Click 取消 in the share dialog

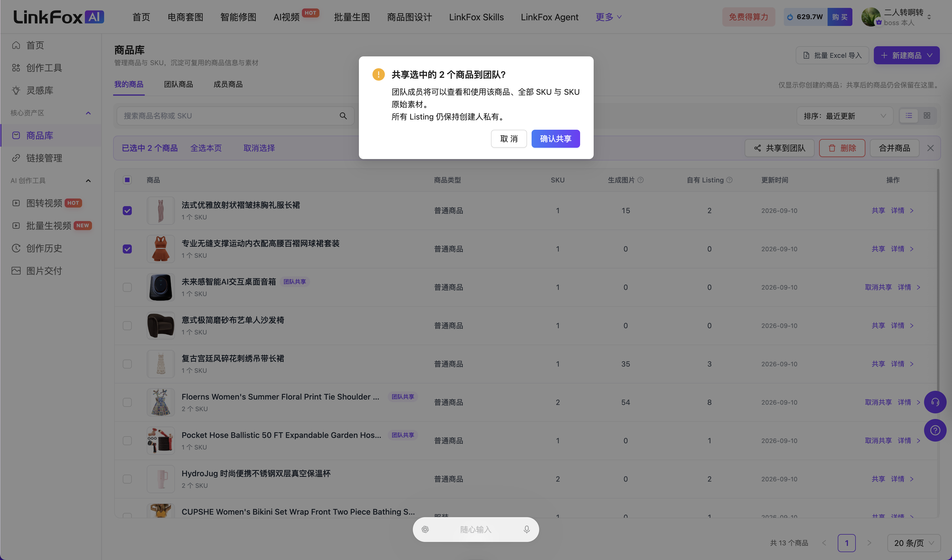click(x=508, y=138)
